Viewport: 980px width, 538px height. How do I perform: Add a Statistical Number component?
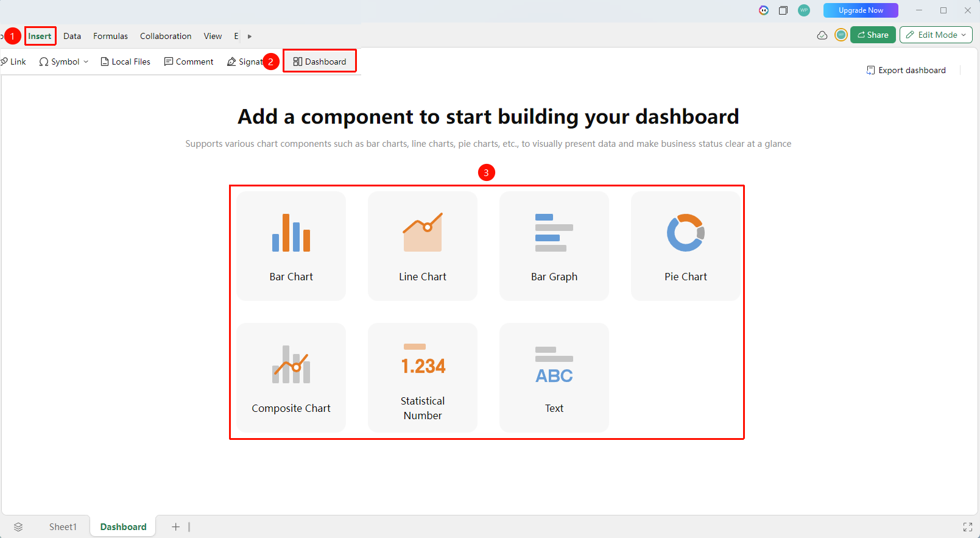point(423,378)
